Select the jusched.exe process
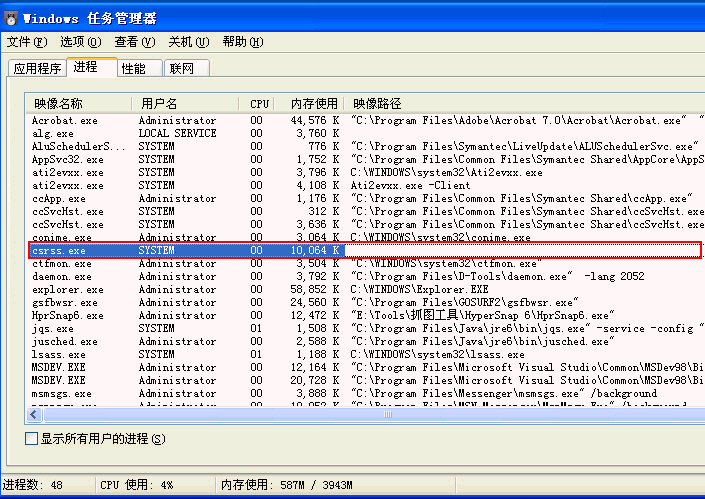The image size is (705, 499). (366, 342)
